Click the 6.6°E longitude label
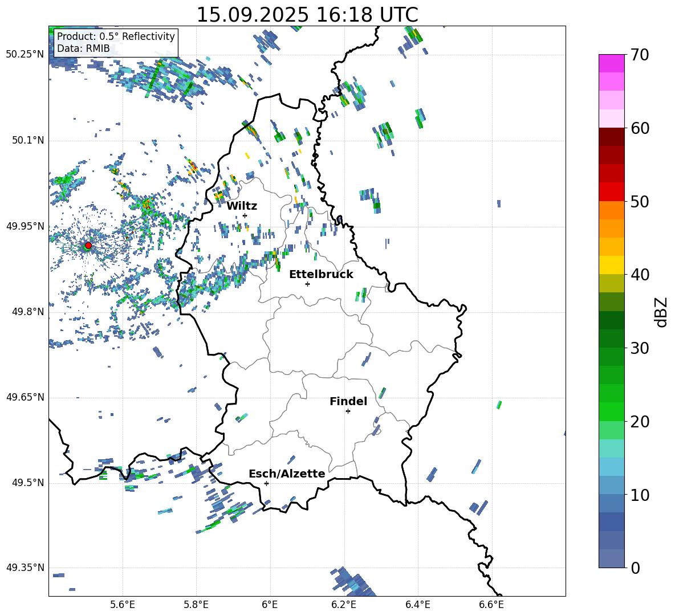The image size is (675, 616). (491, 605)
